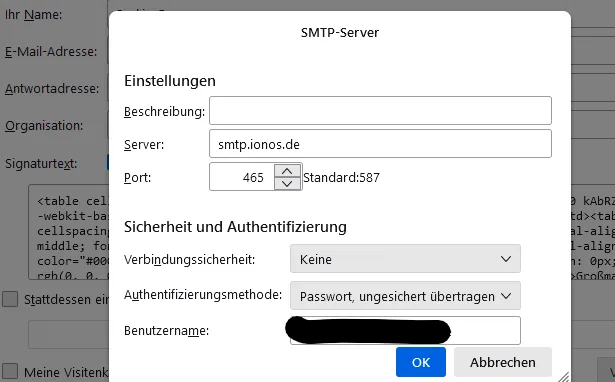The image size is (615, 382).
Task: Toggle the Stattdessen checkbox below the signature
Action: [10, 299]
